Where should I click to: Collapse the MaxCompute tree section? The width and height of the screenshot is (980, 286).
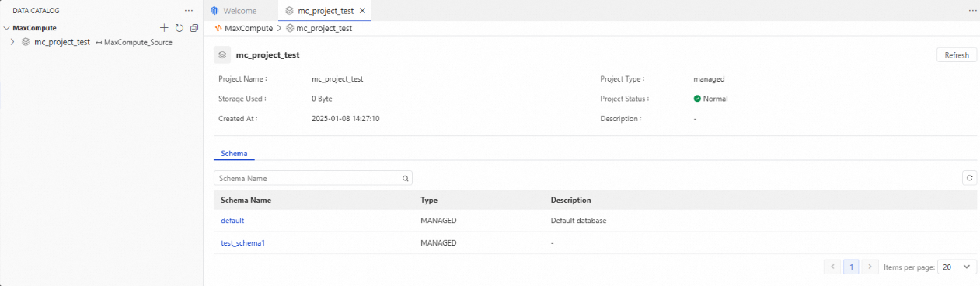point(7,28)
